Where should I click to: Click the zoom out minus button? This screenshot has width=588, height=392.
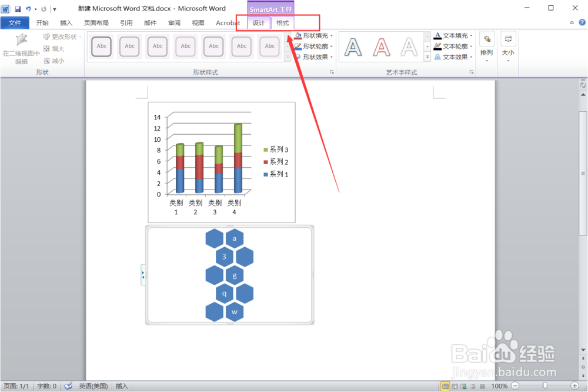click(x=515, y=386)
